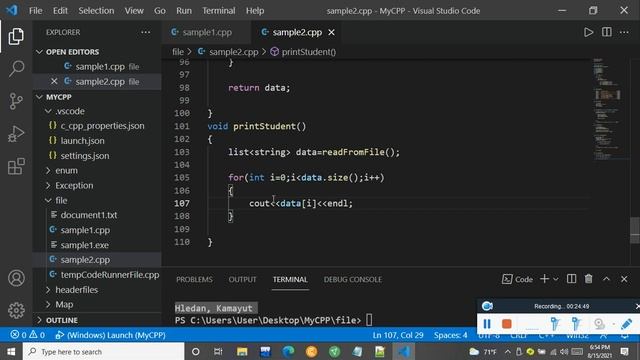The width and height of the screenshot is (640, 360).
Task: Open the Edit menu
Action: [60, 11]
